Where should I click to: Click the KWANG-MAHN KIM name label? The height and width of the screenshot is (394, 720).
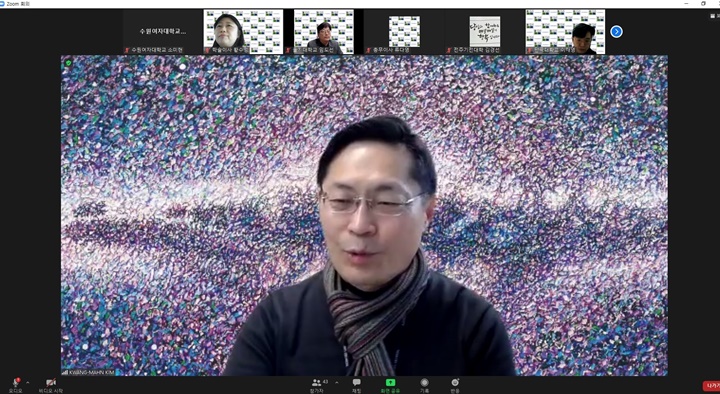point(88,372)
